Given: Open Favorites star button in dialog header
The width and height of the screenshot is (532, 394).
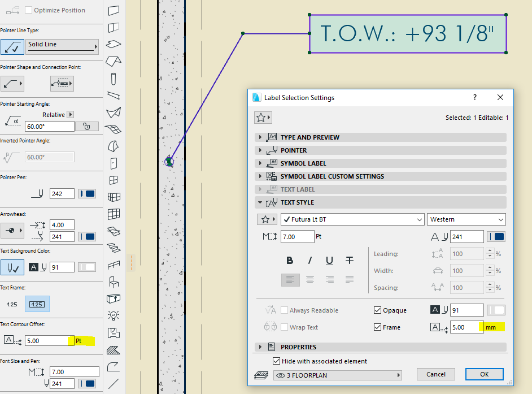Looking at the screenshot, I should tap(263, 118).
